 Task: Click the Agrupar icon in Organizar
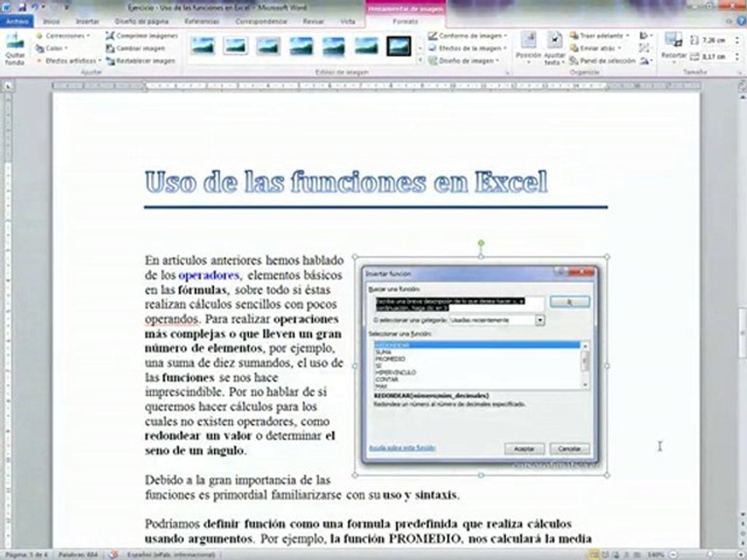click(x=644, y=48)
